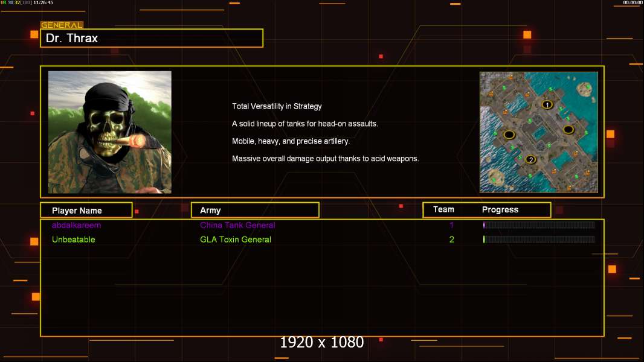Select player name Unbeatable
Screen dimensions: 644x362
[x=74, y=240]
